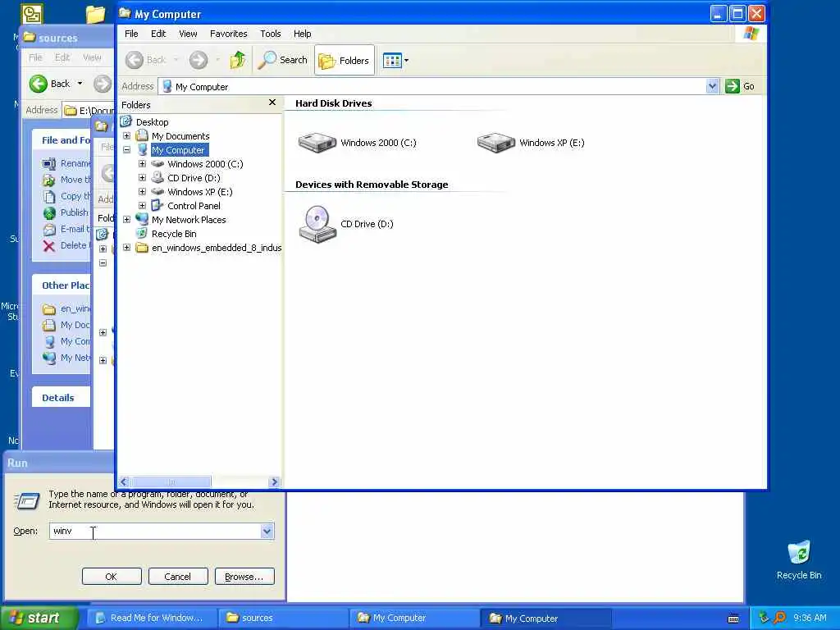The image size is (840, 630).
Task: Open the Tools menu
Action: (271, 34)
